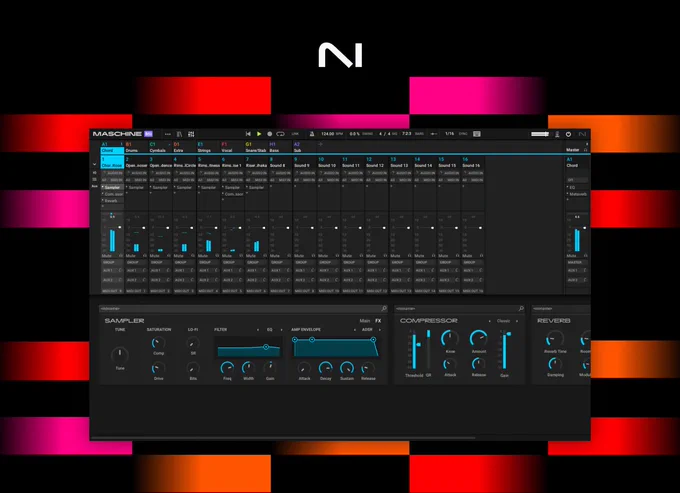Select the E1 Strings group
680x493 pixels.
[208, 147]
